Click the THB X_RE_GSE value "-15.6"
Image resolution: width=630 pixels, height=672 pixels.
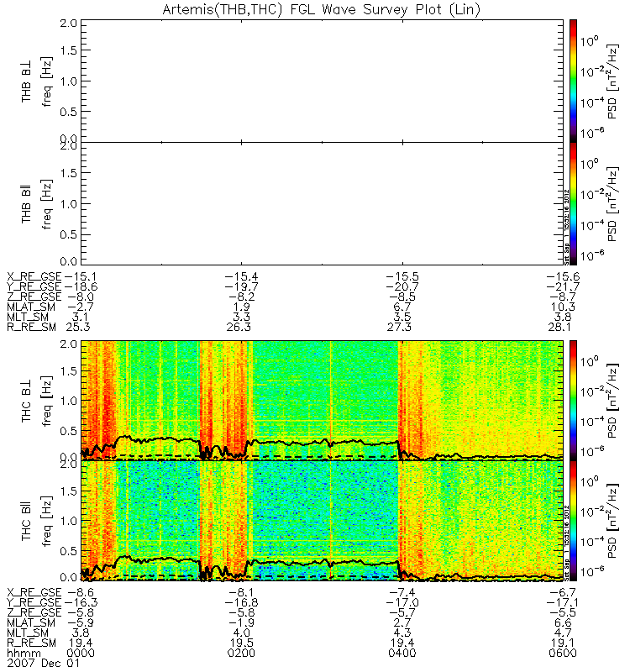[563, 276]
